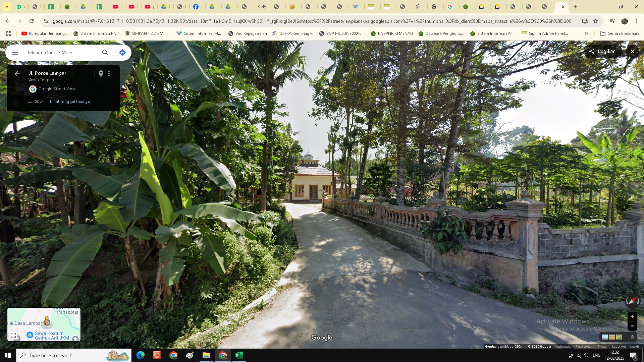Click 'Laporkan masalah' link
The height and width of the screenshot is (362, 644).
point(625,347)
